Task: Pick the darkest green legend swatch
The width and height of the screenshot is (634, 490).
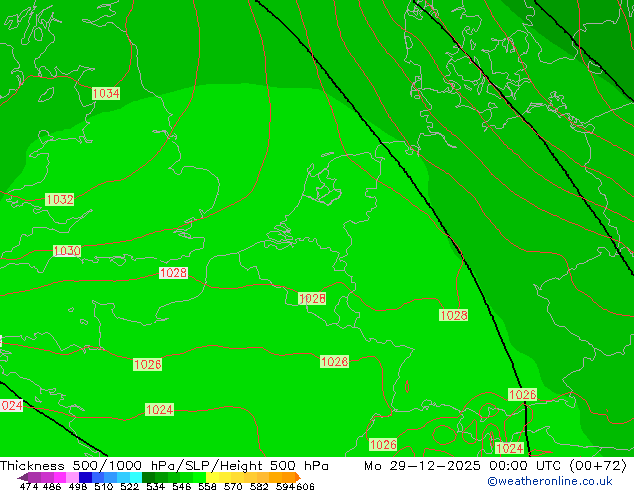Action: [x=148, y=477]
